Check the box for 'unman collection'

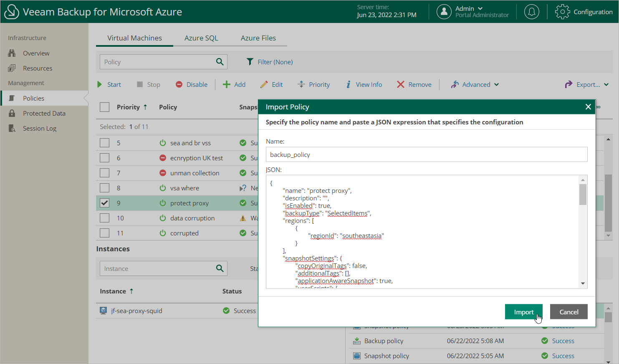pos(105,173)
